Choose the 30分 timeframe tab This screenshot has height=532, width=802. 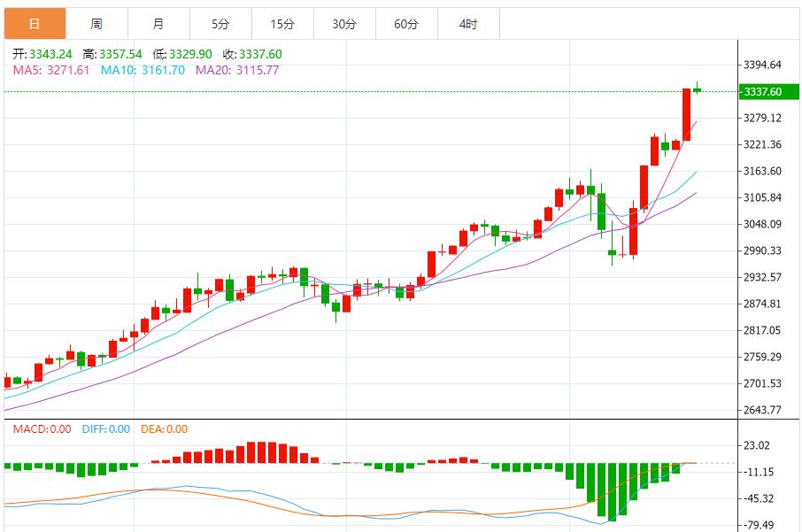pyautogui.click(x=344, y=24)
